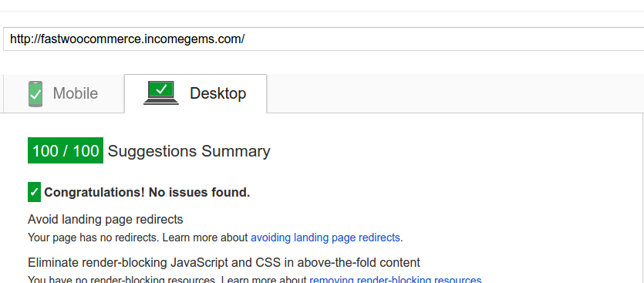Click the green 100 / 100 score badge

coord(66,150)
